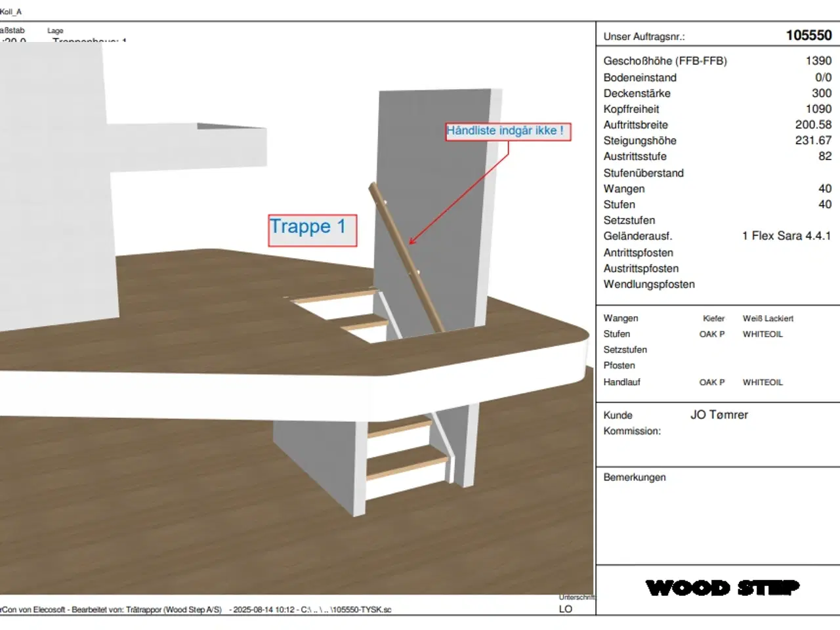Select the 'Weiß Lackiert' finish text

pyautogui.click(x=768, y=318)
